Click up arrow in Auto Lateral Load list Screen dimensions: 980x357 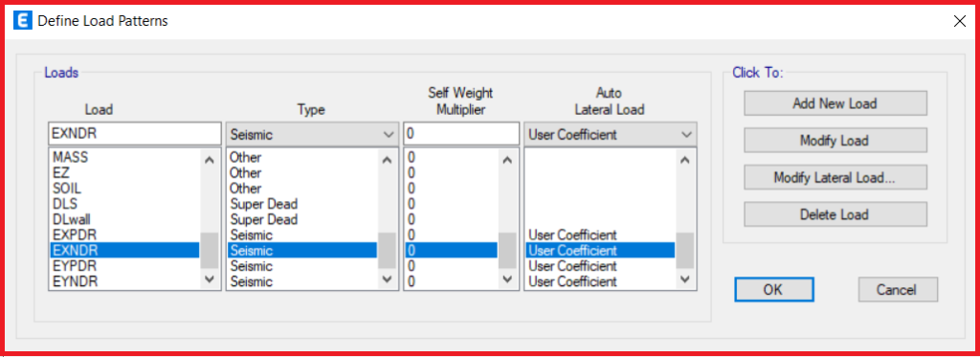685,160
